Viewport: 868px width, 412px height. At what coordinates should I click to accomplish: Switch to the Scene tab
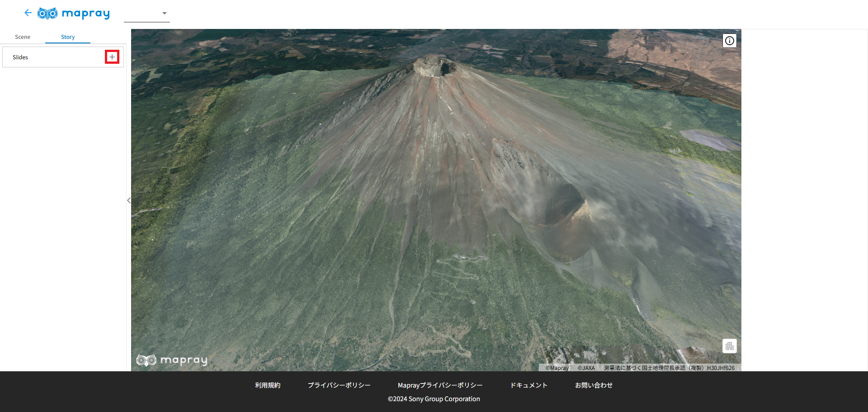23,37
